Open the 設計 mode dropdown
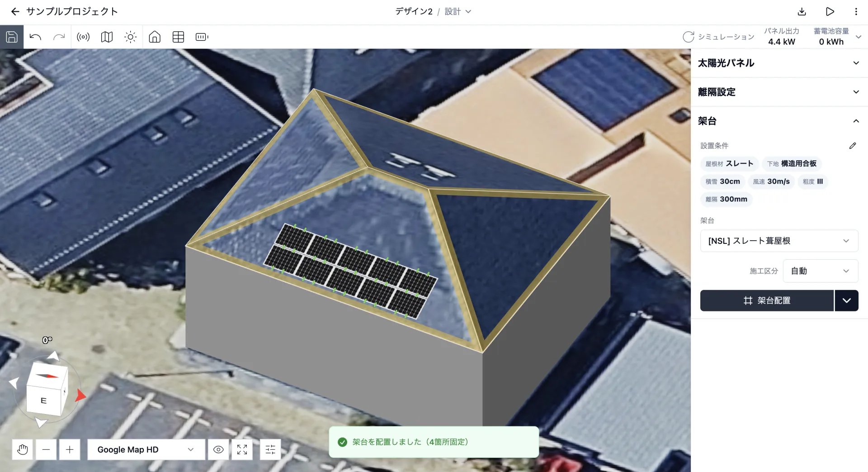The width and height of the screenshot is (868, 472). (458, 11)
